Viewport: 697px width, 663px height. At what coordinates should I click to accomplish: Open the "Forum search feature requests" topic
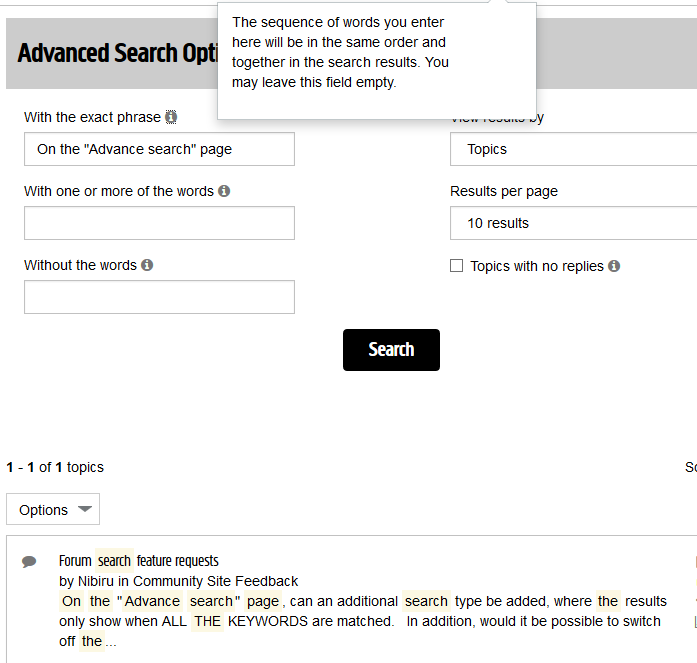(x=138, y=561)
